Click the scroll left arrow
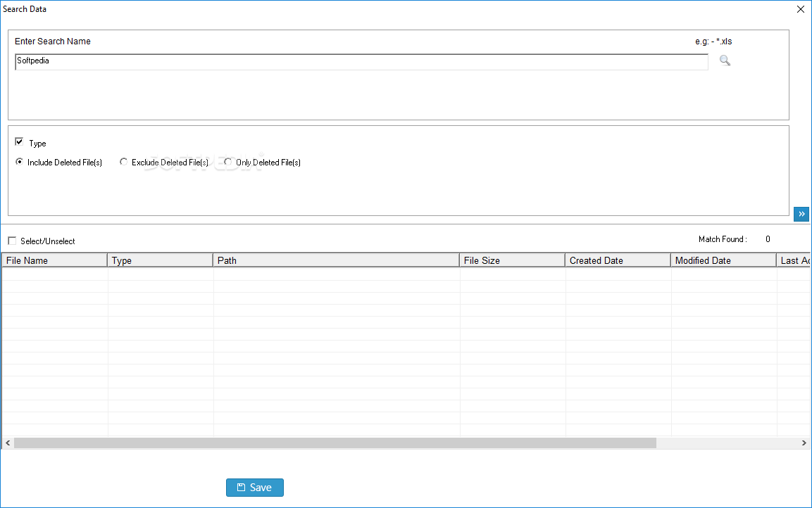Screen dimensions: 812x508 (8, 443)
